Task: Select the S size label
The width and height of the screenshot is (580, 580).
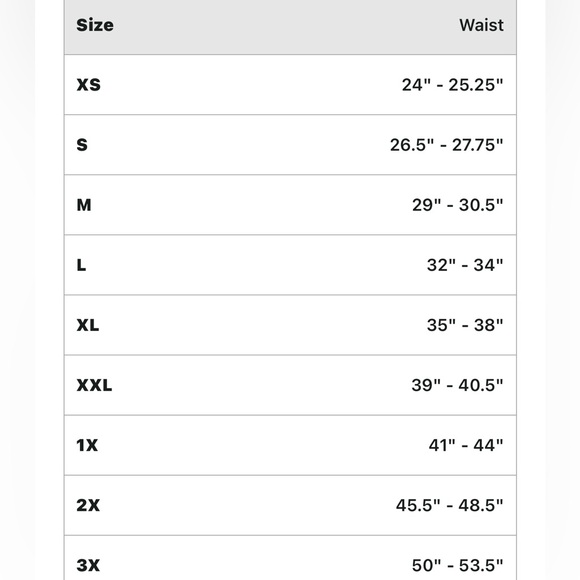Action: (x=82, y=145)
